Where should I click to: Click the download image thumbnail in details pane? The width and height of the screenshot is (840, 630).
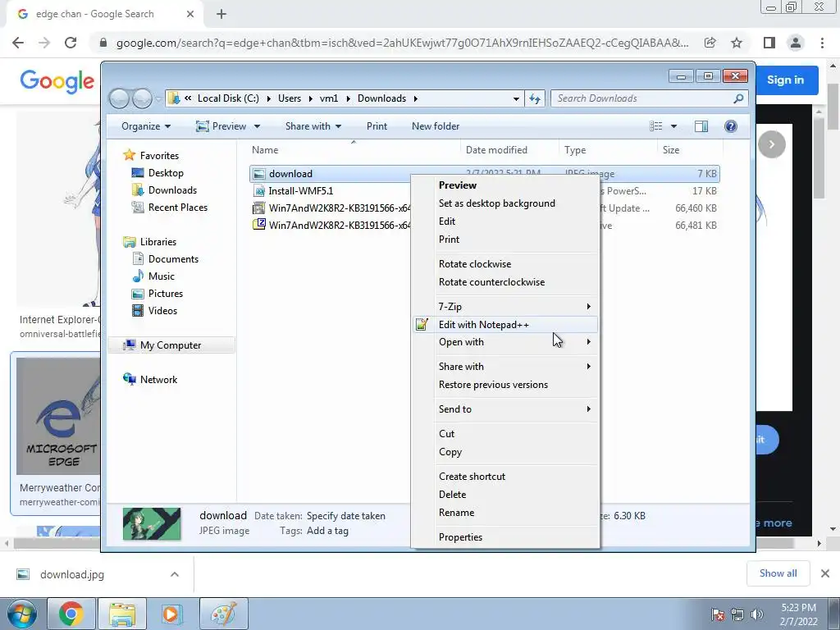coord(152,523)
